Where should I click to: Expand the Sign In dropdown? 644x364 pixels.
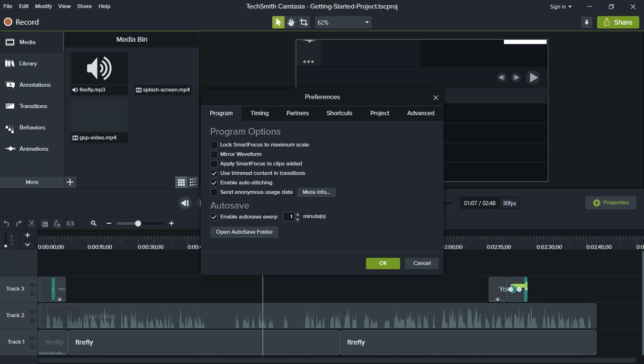click(561, 7)
